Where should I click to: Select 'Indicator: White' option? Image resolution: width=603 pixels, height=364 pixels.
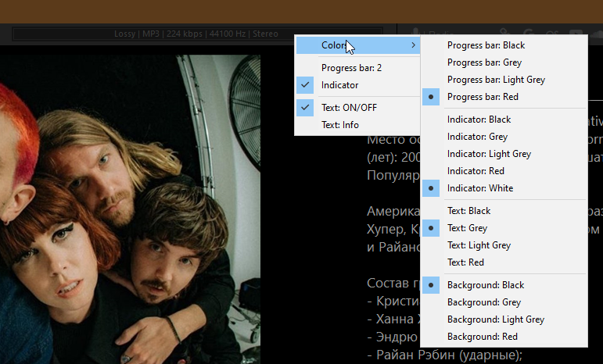480,188
